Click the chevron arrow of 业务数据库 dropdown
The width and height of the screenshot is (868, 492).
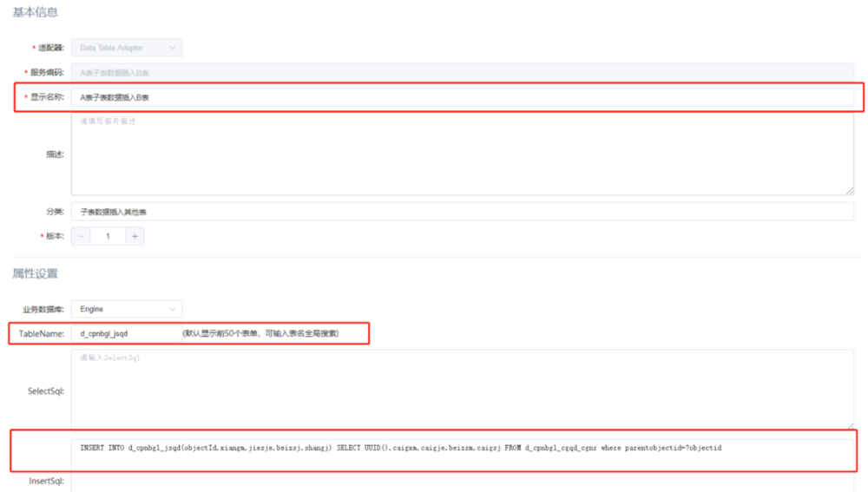(172, 308)
